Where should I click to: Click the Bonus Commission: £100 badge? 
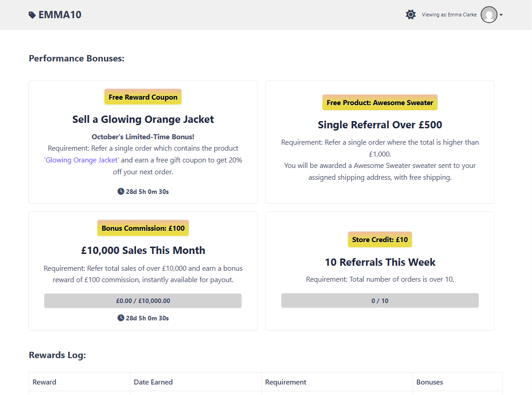coord(143,228)
